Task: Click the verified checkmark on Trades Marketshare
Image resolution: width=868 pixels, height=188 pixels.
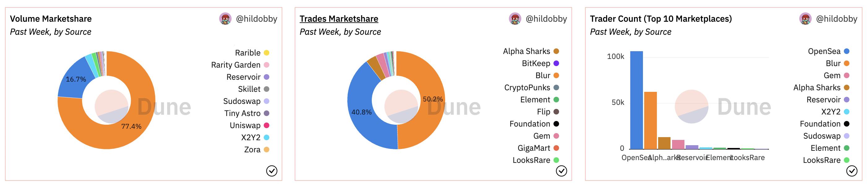Action: [x=561, y=171]
